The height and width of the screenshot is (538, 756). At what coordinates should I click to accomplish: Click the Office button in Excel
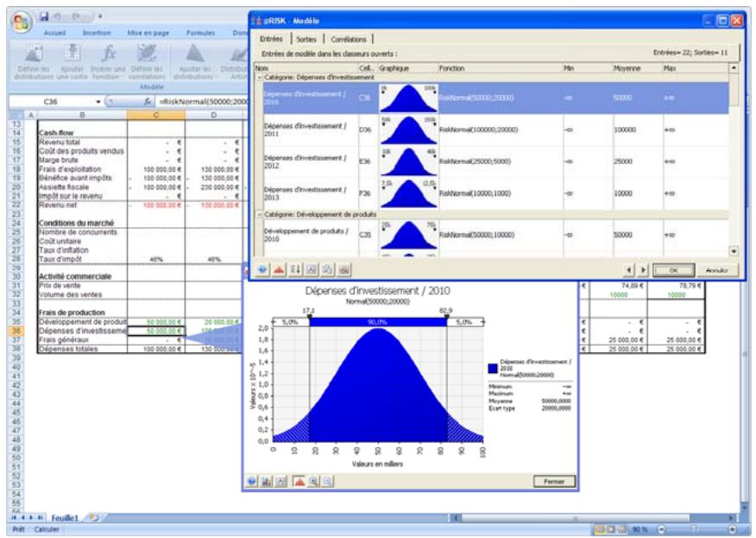(19, 22)
